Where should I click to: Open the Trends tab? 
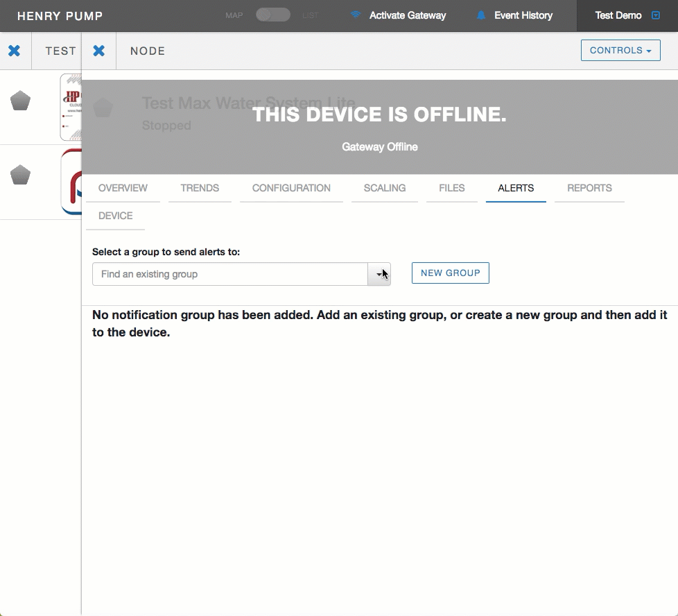tap(200, 188)
